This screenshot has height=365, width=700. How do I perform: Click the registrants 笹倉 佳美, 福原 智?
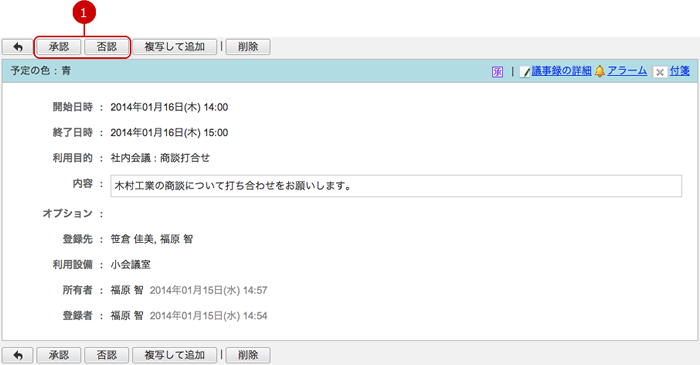[x=152, y=239]
